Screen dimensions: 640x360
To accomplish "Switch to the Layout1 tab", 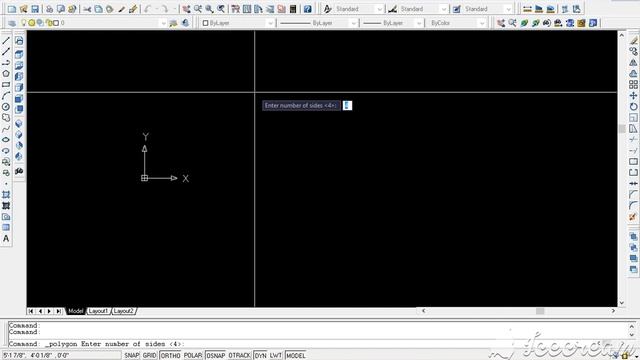I will tap(98, 311).
